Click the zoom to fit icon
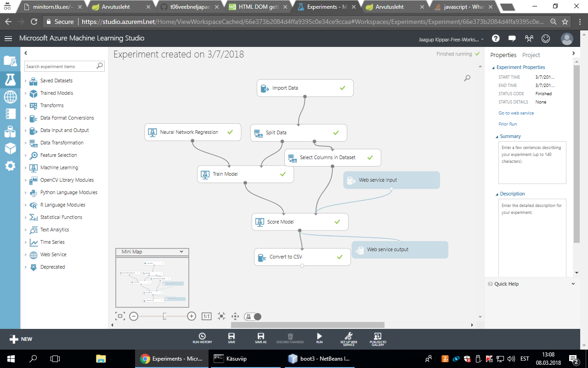 pyautogui.click(x=120, y=316)
